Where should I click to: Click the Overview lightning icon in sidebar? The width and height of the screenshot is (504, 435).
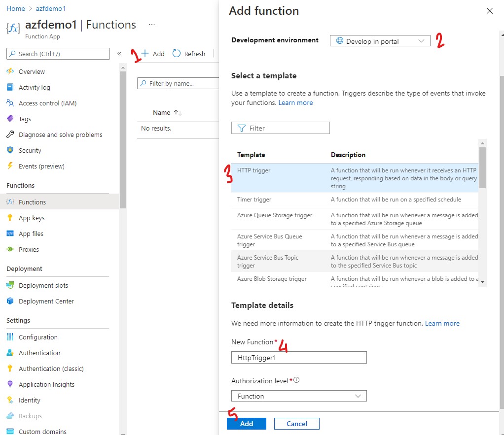click(10, 71)
